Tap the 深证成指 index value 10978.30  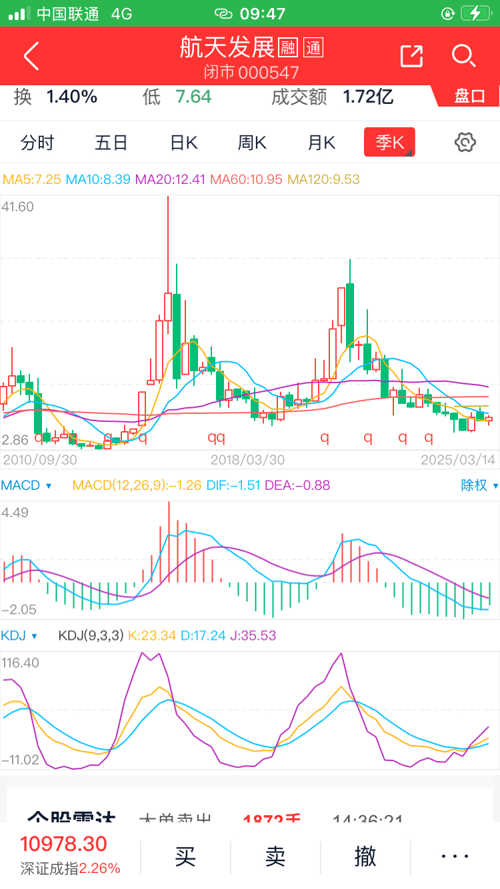click(x=63, y=844)
